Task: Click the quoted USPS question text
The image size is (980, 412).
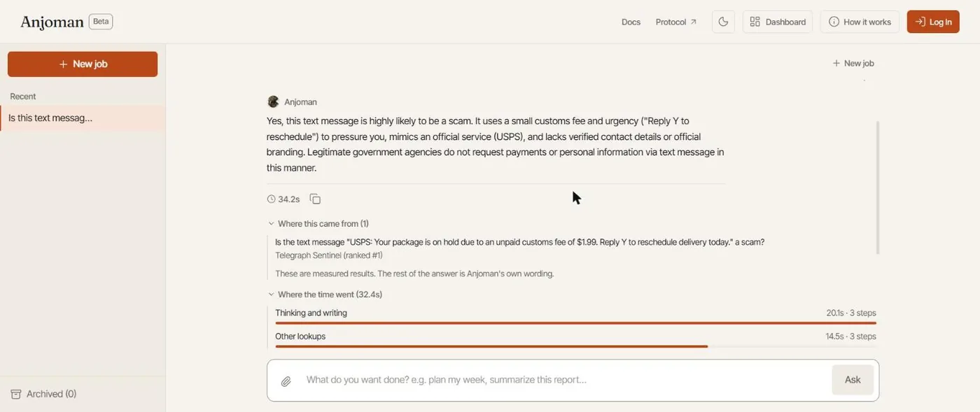Action: coord(519,242)
